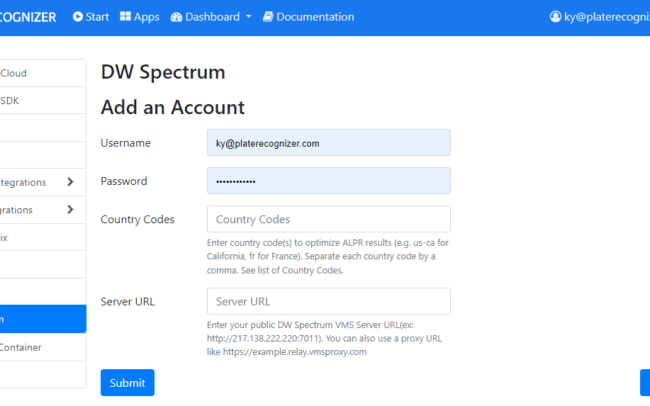This screenshot has height=406, width=650.
Task: Focus the Password input field
Action: tap(329, 180)
